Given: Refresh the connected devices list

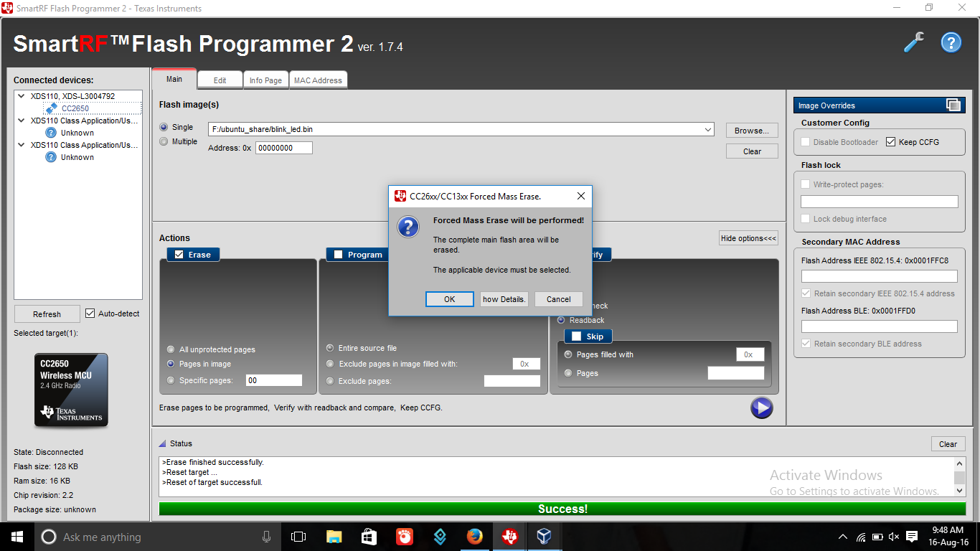Looking at the screenshot, I should tap(47, 314).
